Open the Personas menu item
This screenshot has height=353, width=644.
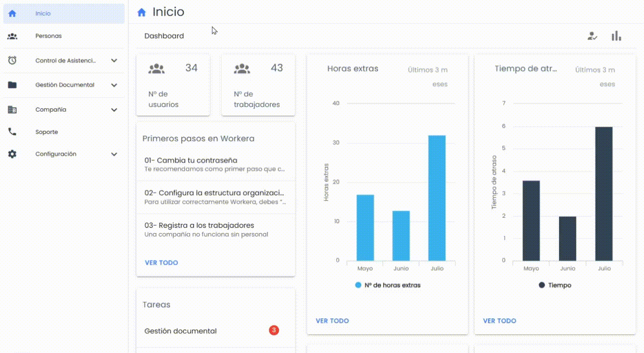[64, 36]
